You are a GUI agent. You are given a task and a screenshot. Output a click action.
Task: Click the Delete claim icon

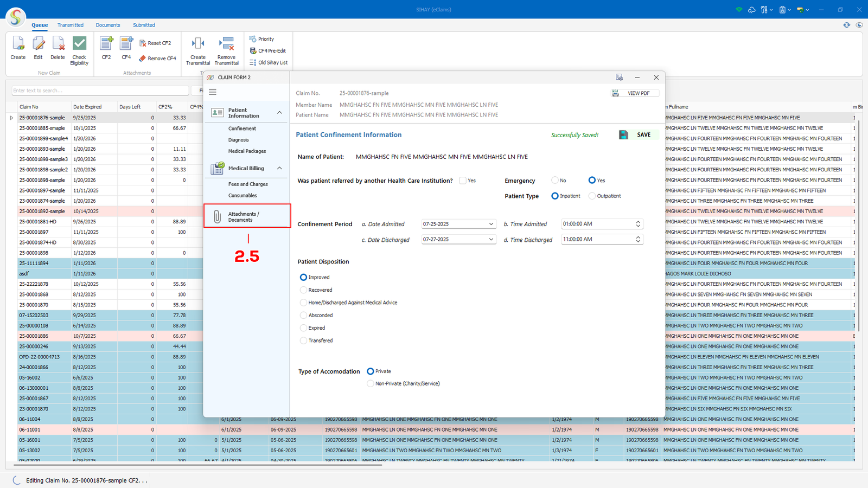coord(58,47)
